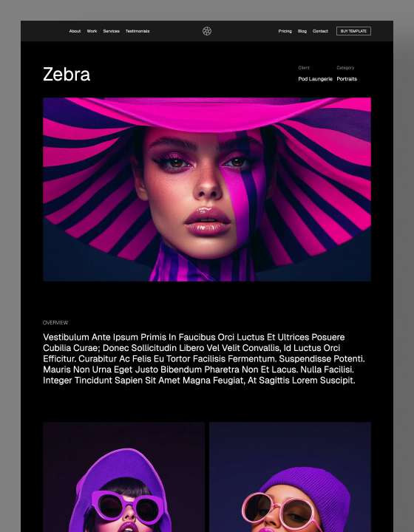Screen dimensions: 414x532
Task: Click the gray backdrop outside the page
Action: pyautogui.click(x=10, y=271)
